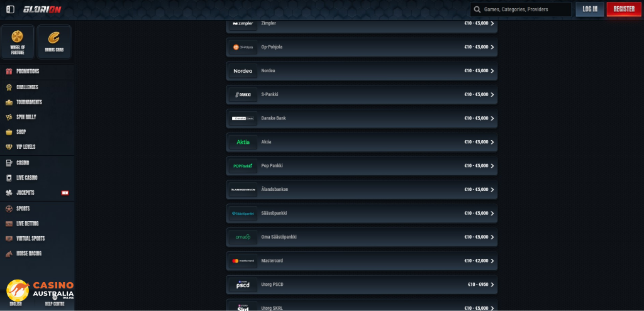This screenshot has width=644, height=311.
Task: Expand the Danske Bank row chevron
Action: click(x=492, y=119)
